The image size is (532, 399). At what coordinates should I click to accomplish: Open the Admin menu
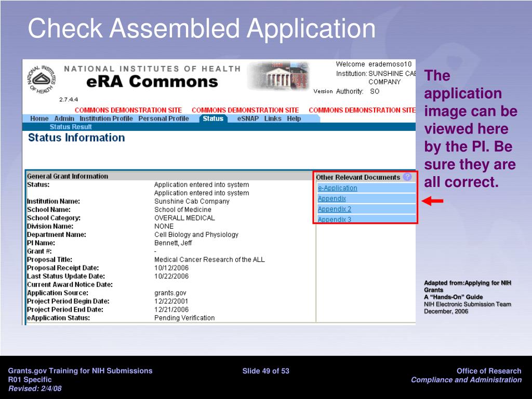64,118
